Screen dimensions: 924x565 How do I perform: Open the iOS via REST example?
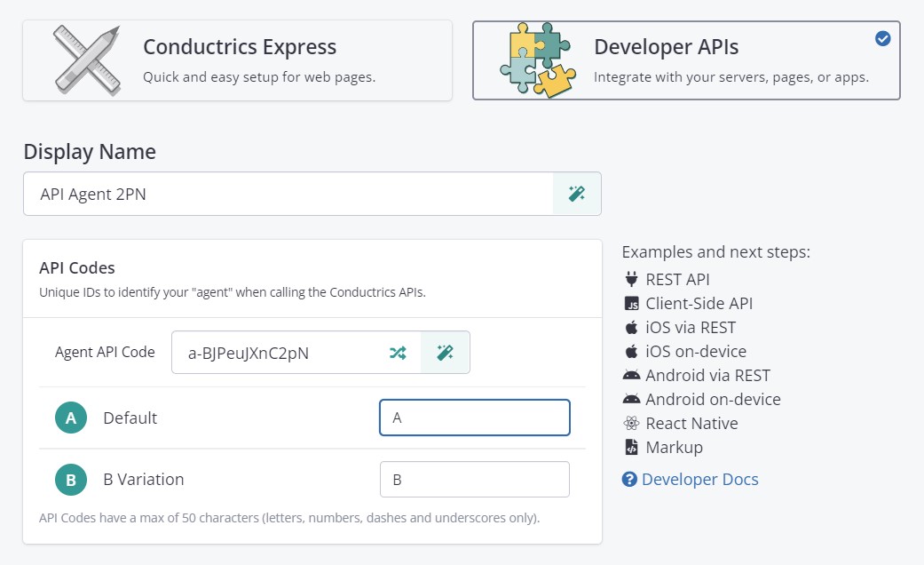(691, 327)
